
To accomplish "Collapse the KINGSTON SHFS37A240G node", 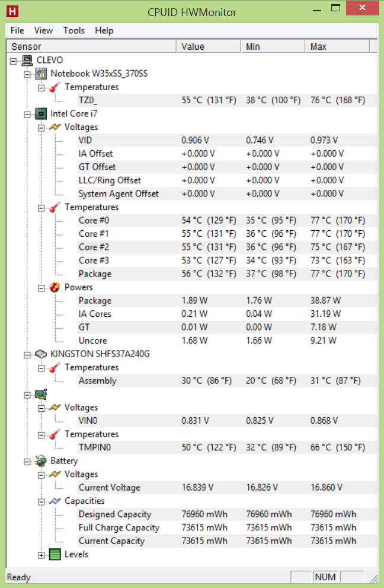I will coord(27,355).
